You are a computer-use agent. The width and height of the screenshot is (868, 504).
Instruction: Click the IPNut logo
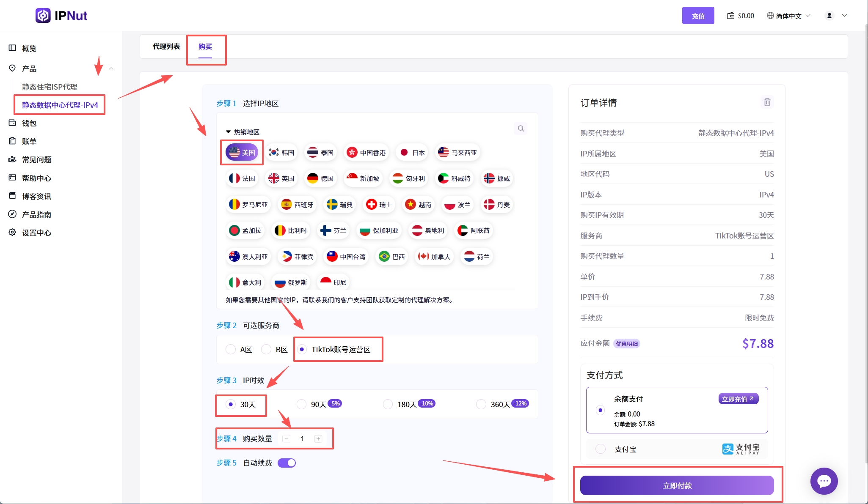pyautogui.click(x=61, y=16)
